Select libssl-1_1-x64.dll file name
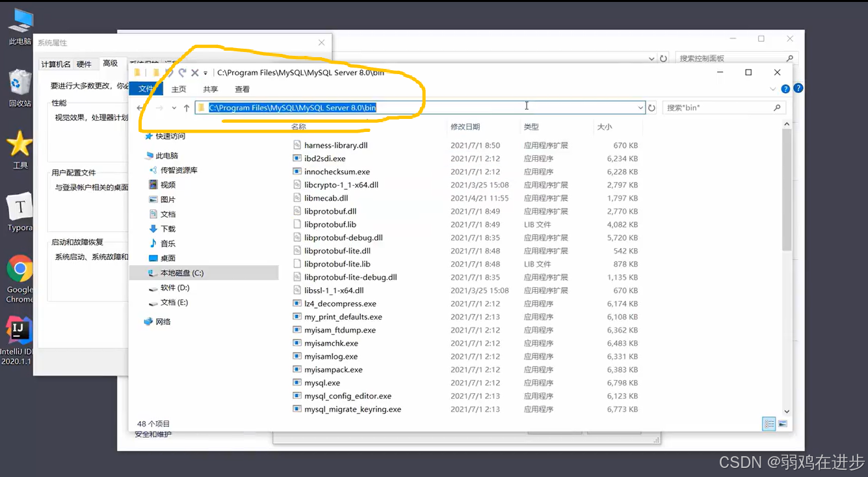 pos(334,290)
